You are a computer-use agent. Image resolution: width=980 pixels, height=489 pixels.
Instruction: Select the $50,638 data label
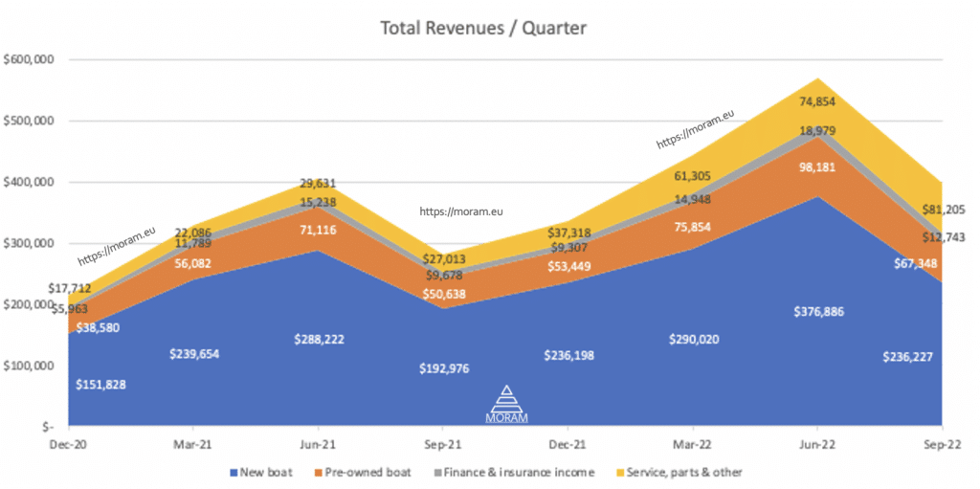pyautogui.click(x=443, y=294)
